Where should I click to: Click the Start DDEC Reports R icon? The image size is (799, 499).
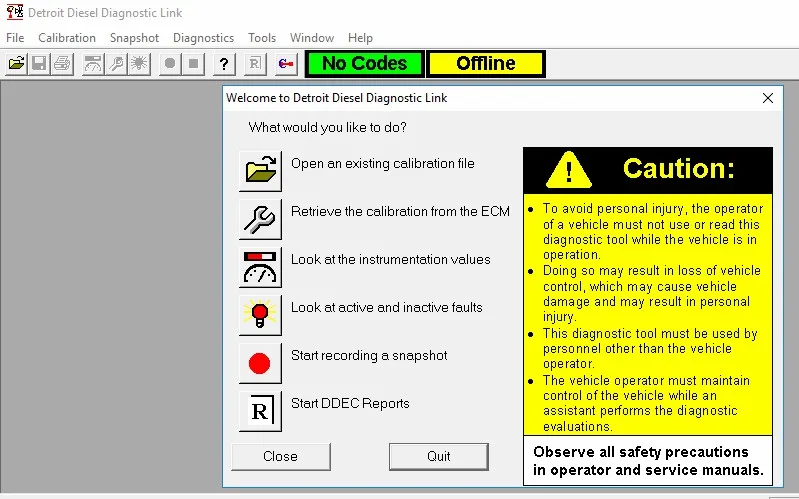tap(260, 411)
